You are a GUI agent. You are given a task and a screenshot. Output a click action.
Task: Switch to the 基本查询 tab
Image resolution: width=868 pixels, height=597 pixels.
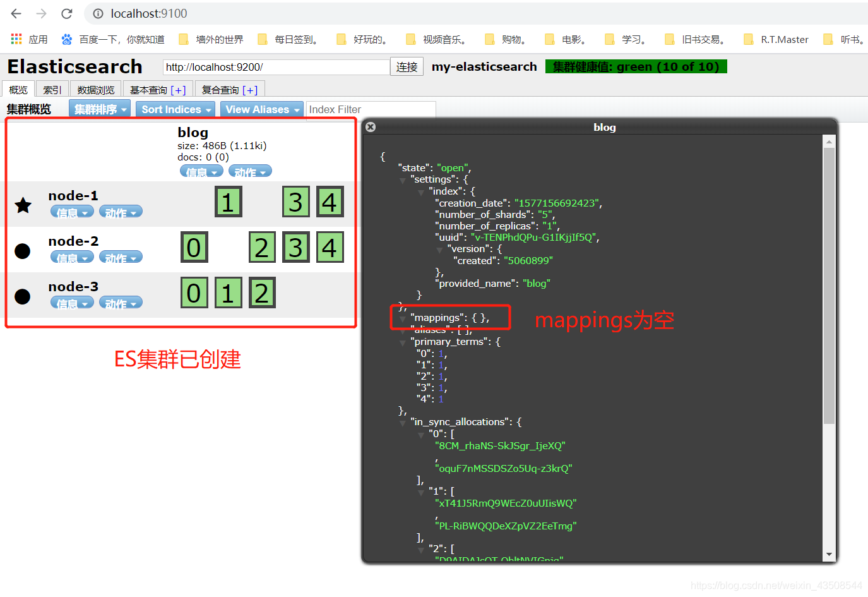[x=158, y=90]
